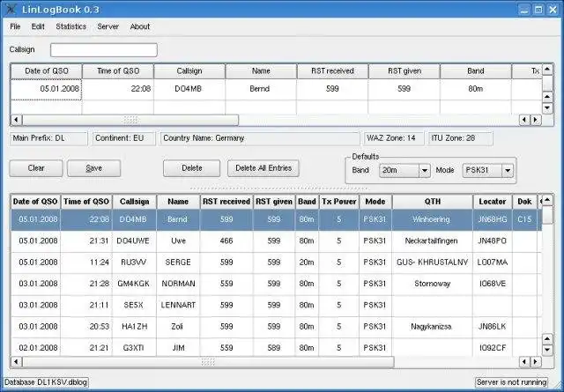Click left arrow of entry table horizontal scrollbar
The image size is (564, 392).
click(x=16, y=120)
